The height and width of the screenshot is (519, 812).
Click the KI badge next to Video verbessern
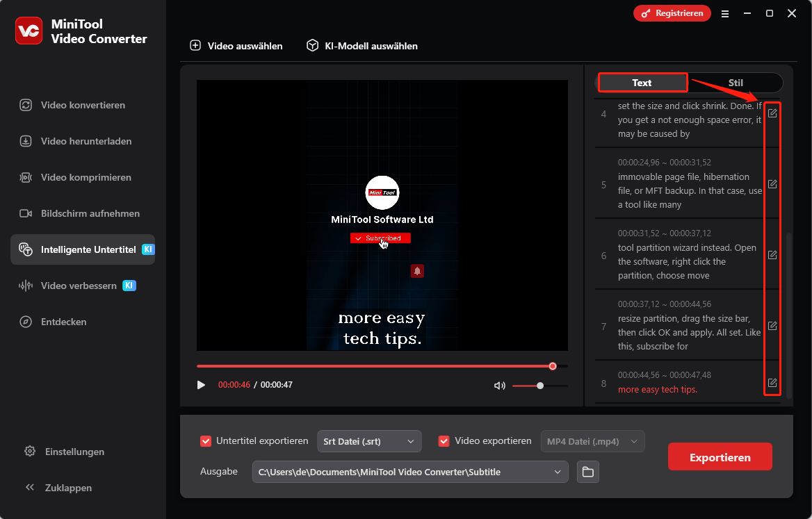click(129, 286)
